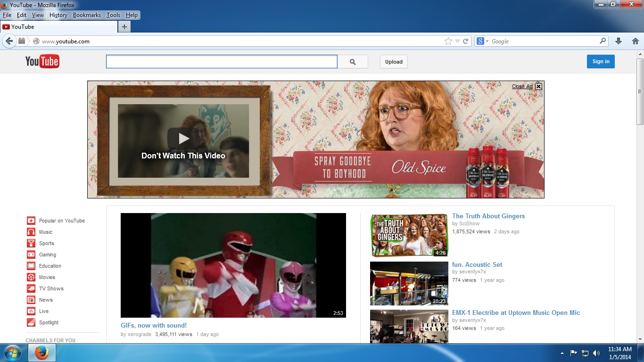Open the TV Shows icon
This screenshot has height=362, width=644.
click(31, 288)
